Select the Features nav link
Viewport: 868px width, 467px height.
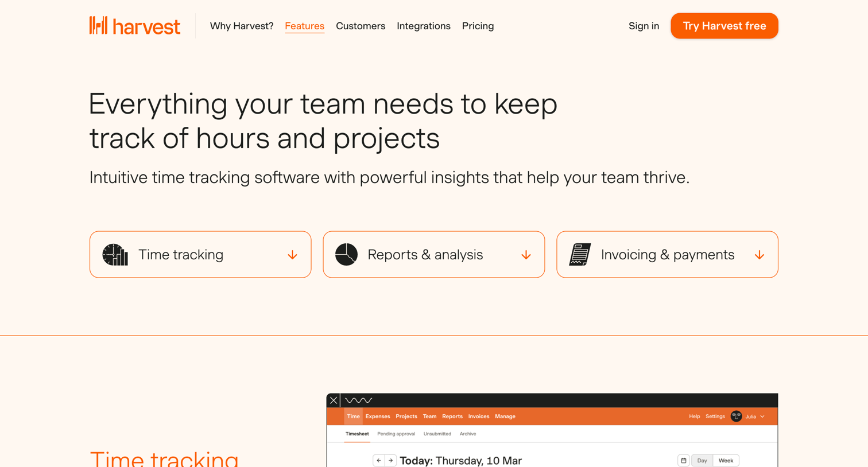304,26
